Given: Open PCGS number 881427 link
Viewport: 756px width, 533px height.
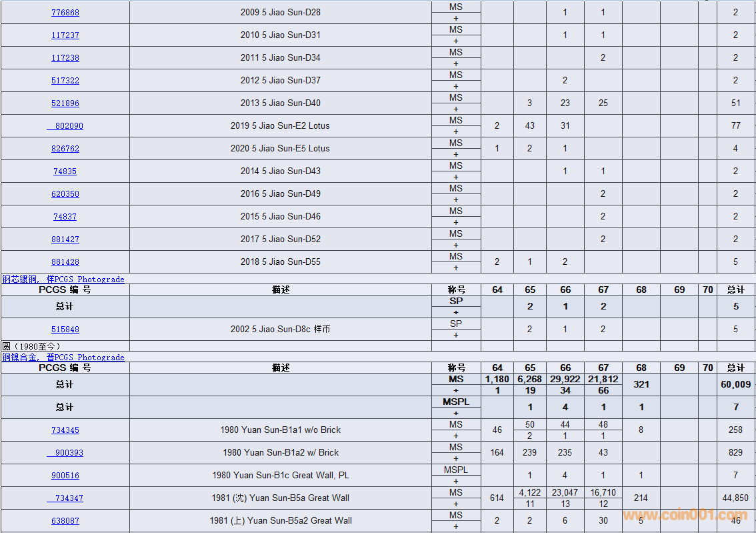Looking at the screenshot, I should tap(65, 239).
